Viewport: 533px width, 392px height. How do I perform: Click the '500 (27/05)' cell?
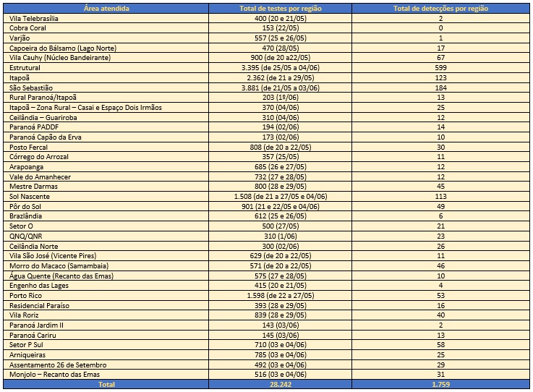[281, 226]
